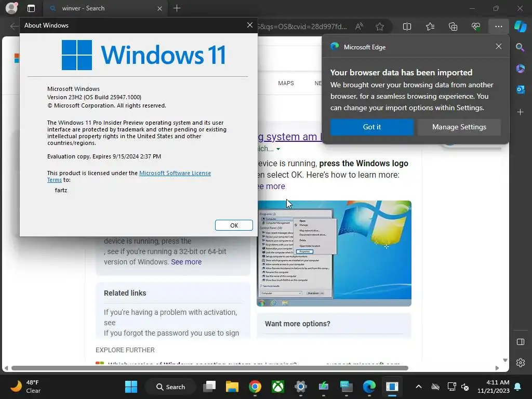Open sidebar settings gear icon
Screen dimensions: 532x399
[521, 363]
